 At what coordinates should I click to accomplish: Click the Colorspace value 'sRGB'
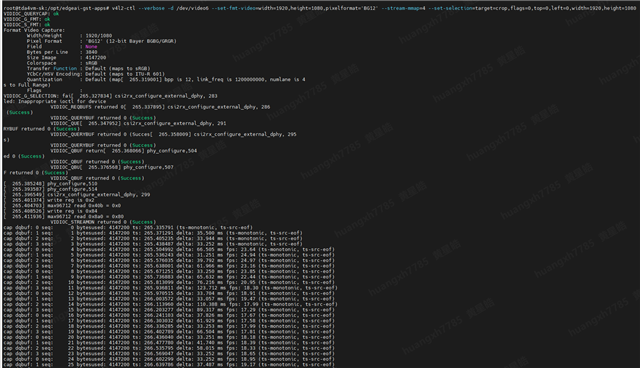91,63
